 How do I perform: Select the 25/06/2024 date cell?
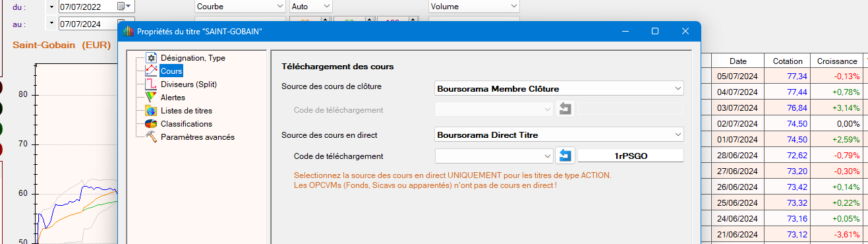click(738, 202)
